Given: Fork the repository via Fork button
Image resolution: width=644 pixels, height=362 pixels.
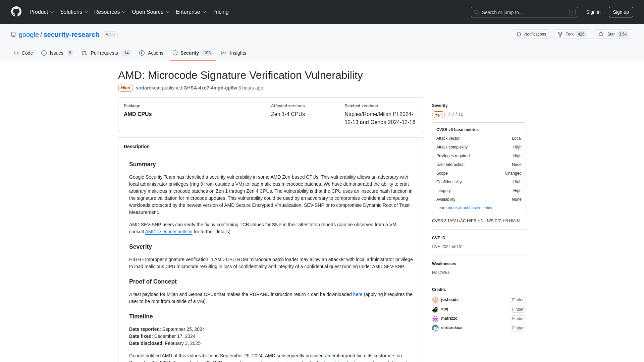Looking at the screenshot, I should pyautogui.click(x=572, y=34).
